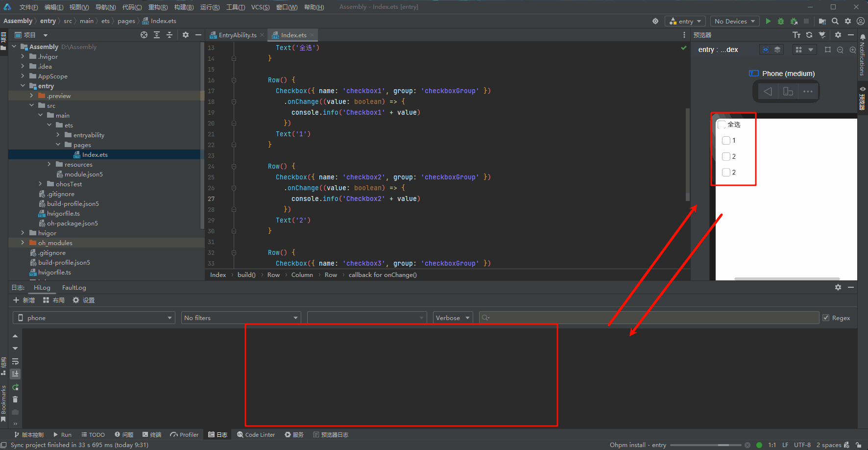Click back triangle on phone preview controls
This screenshot has height=450, width=868.
[768, 91]
